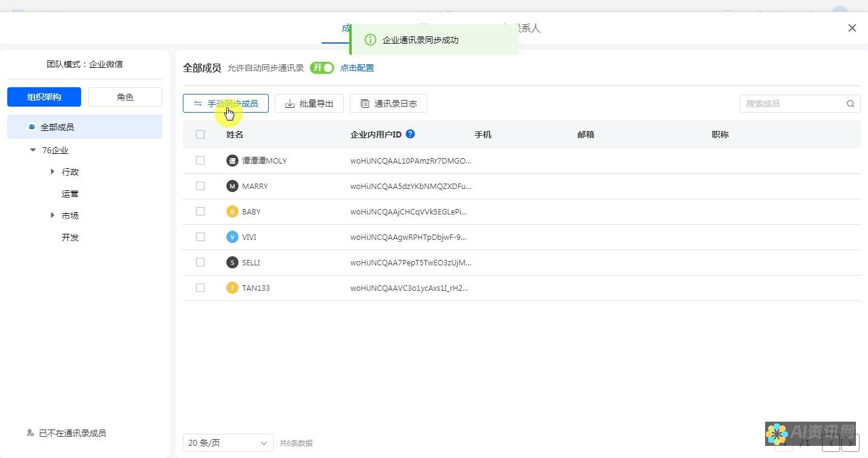Click the 手动同步成员 button
The image size is (868, 458).
[x=226, y=104]
